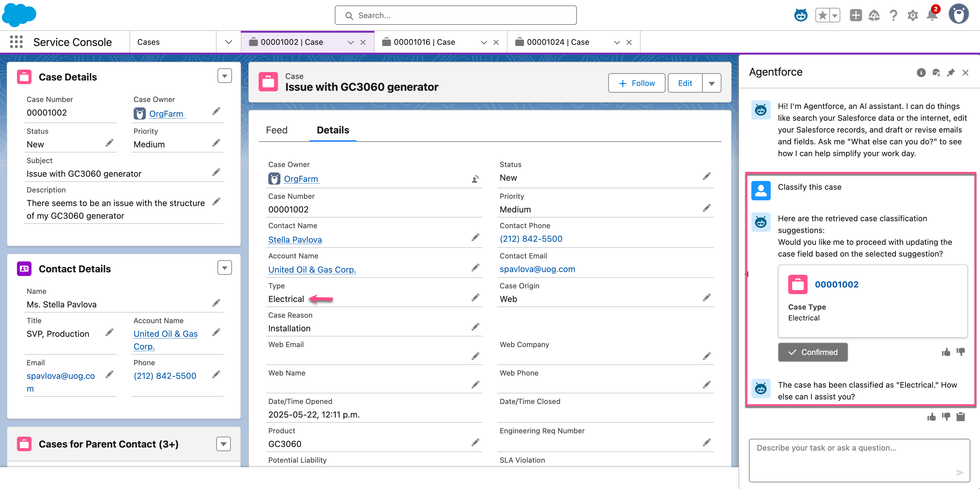Image resolution: width=980 pixels, height=489 pixels.
Task: Open the Cases navigation item
Action: [173, 42]
